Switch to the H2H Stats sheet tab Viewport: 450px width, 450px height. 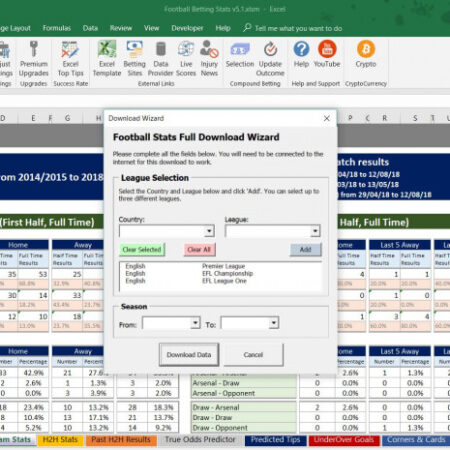tap(60, 440)
